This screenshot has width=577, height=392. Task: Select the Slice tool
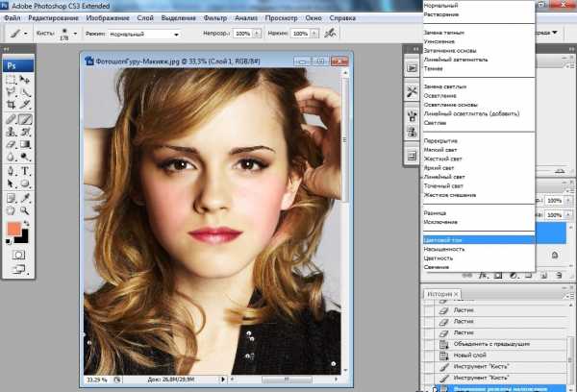pyautogui.click(x=25, y=105)
